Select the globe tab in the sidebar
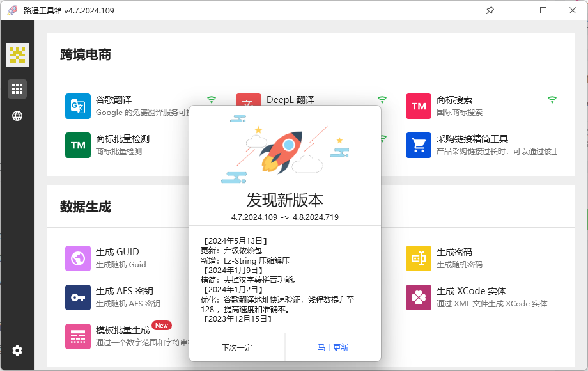Image resolution: width=588 pixels, height=371 pixels. pos(17,116)
